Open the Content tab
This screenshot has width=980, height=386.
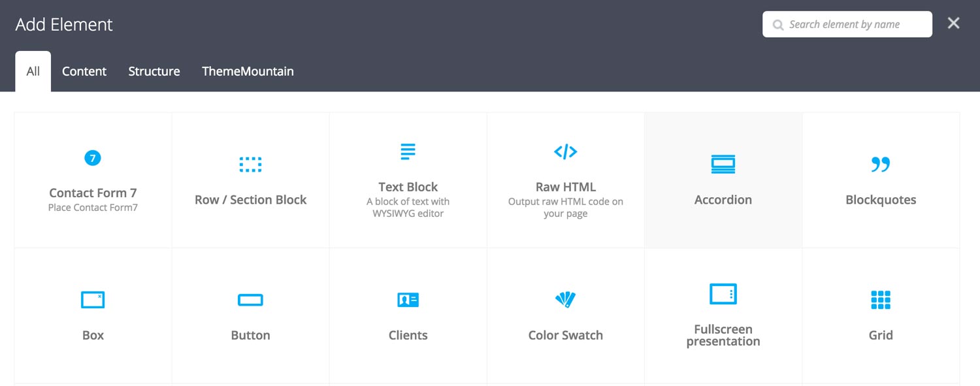point(84,71)
